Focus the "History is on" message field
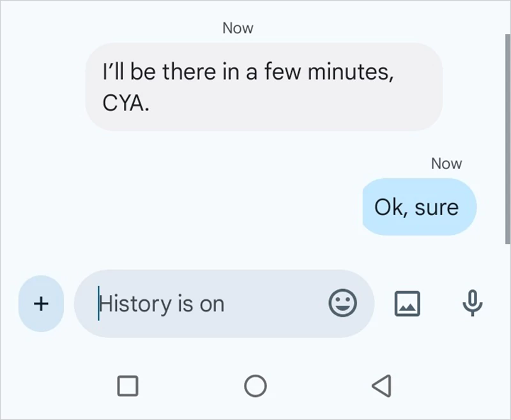This screenshot has height=420, width=511. [211, 304]
